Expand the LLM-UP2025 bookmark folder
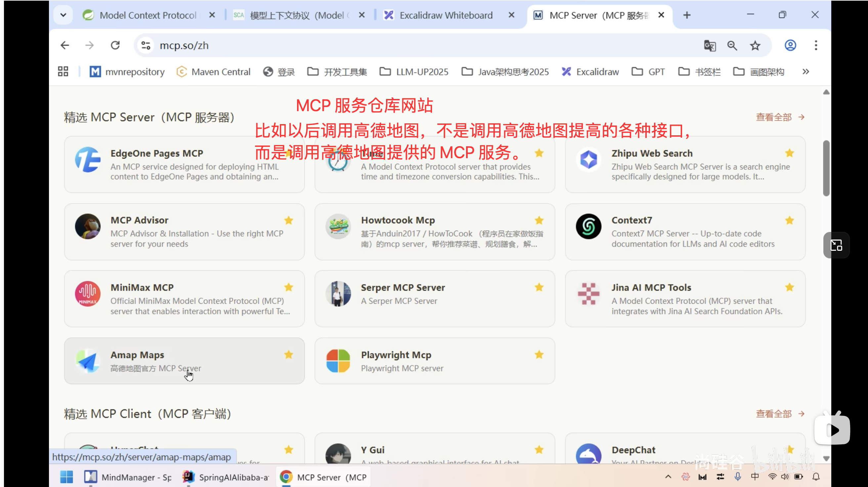 pyautogui.click(x=414, y=72)
